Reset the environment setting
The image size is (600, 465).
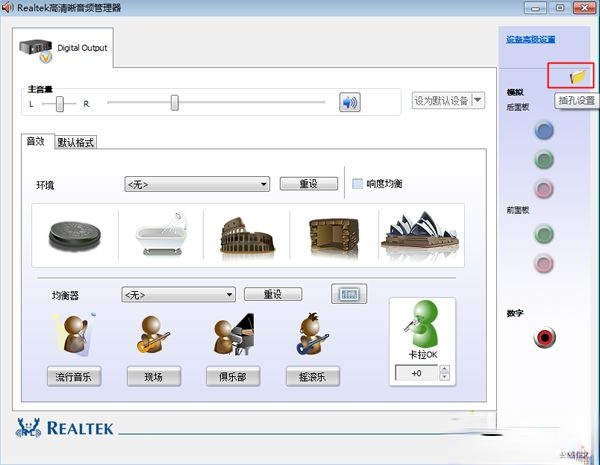click(x=309, y=184)
